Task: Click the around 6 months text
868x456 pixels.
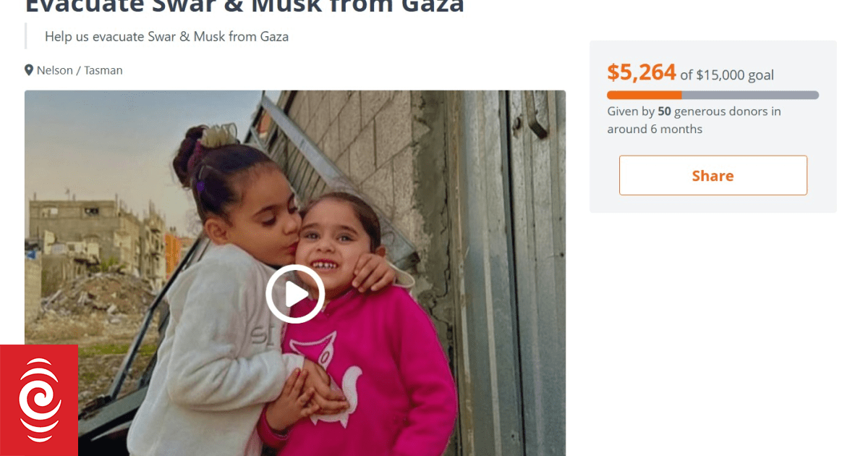Action: (655, 129)
